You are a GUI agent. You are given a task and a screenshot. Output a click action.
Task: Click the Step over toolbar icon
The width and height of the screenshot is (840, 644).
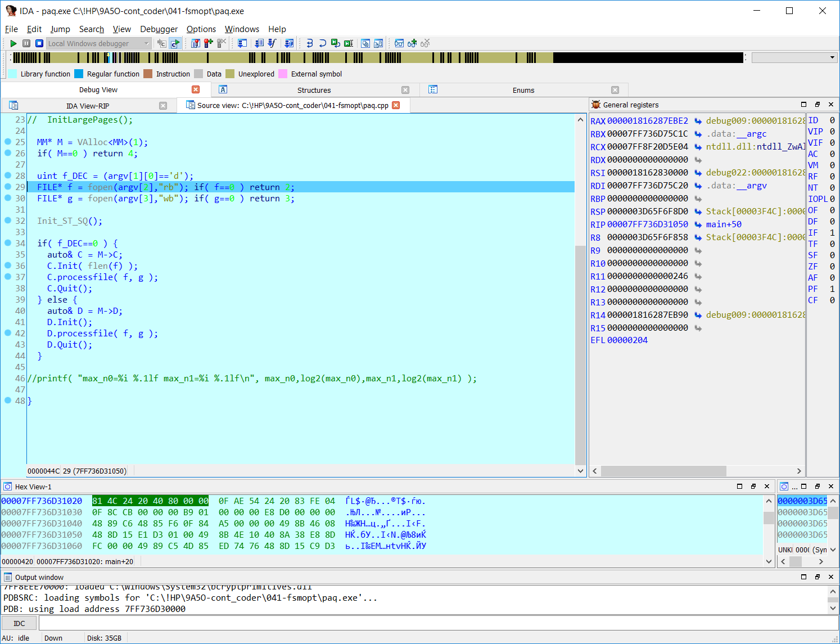[x=322, y=43]
